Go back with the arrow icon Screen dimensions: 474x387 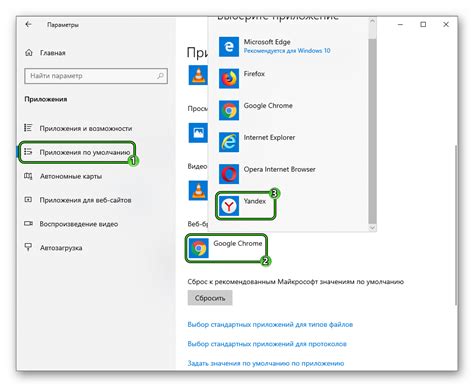pyautogui.click(x=28, y=24)
